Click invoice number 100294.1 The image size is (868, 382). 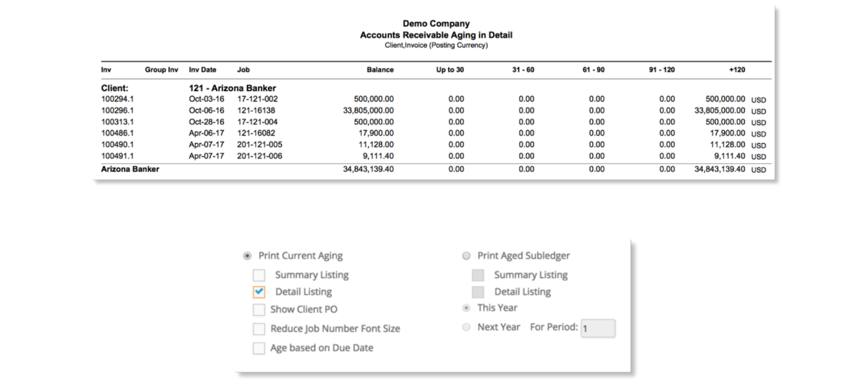point(117,99)
